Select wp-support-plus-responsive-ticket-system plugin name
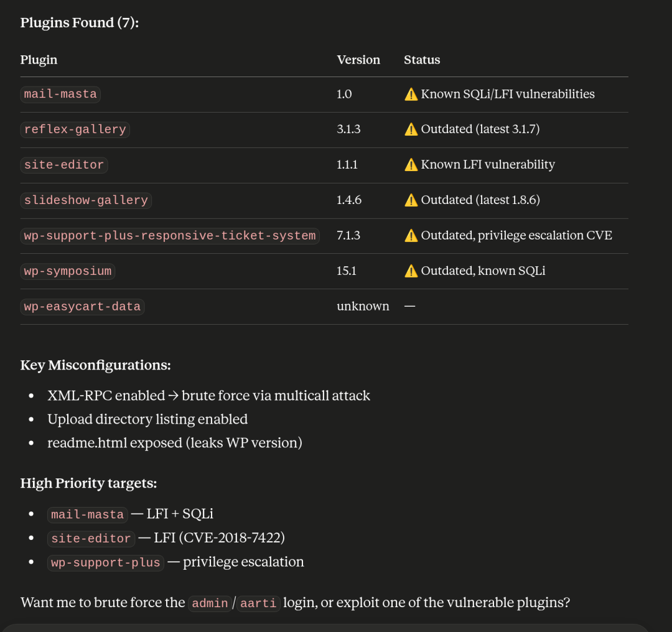Image resolution: width=672 pixels, height=632 pixels. click(x=170, y=236)
